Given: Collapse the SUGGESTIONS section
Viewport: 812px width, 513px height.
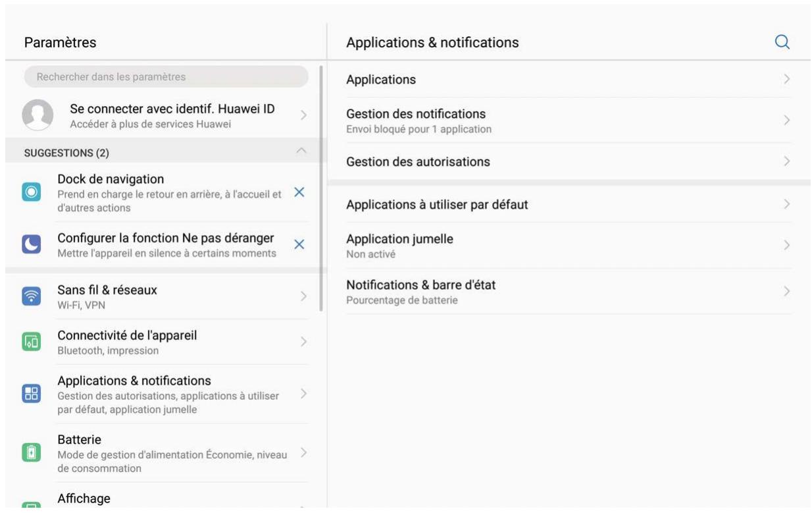Looking at the screenshot, I should (x=301, y=148).
